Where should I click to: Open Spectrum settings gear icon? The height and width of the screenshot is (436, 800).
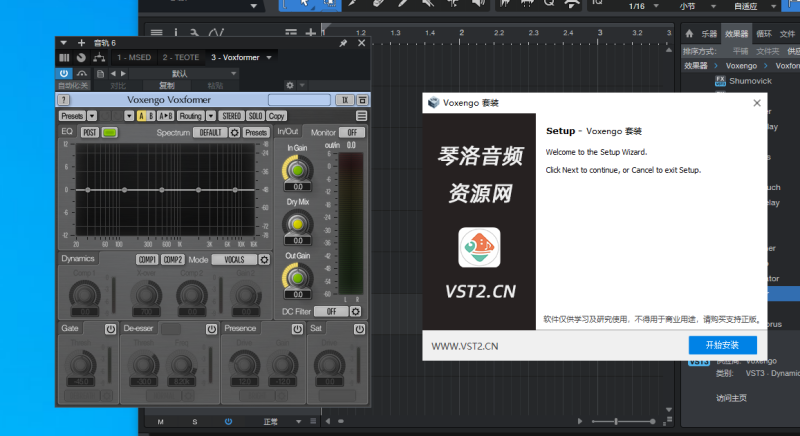coord(234,133)
